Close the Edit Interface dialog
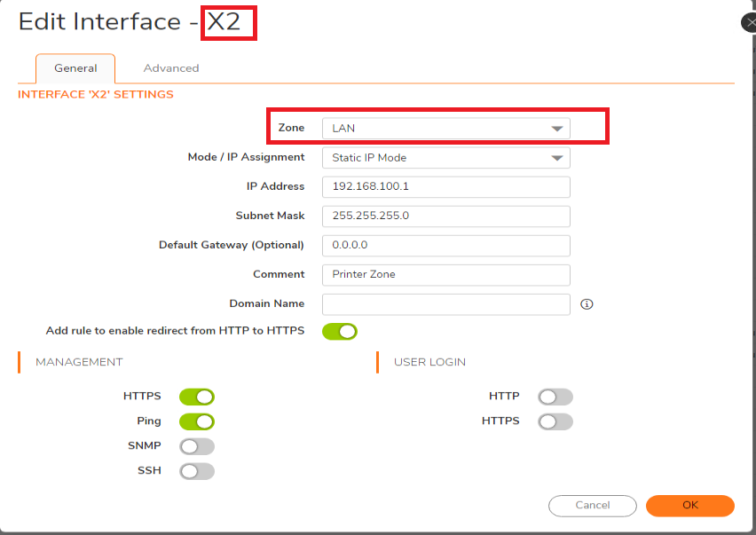Image resolution: width=756 pixels, height=535 pixels. click(x=749, y=23)
